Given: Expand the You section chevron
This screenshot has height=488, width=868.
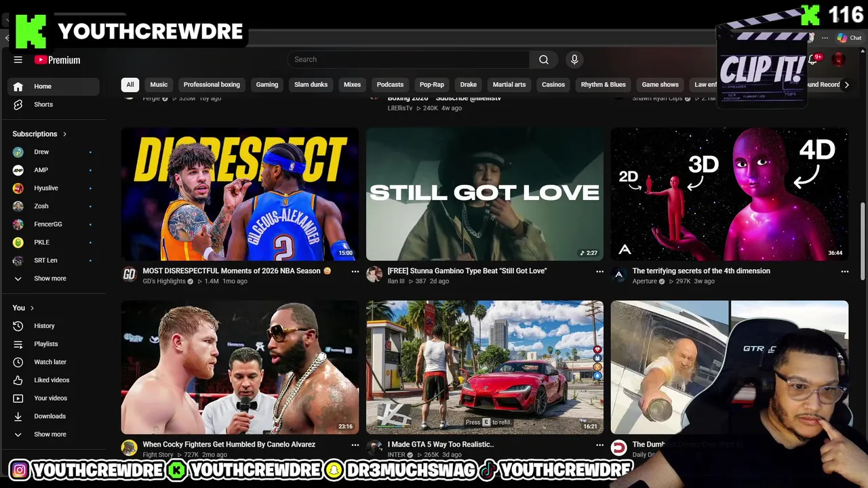Looking at the screenshot, I should pos(32,308).
